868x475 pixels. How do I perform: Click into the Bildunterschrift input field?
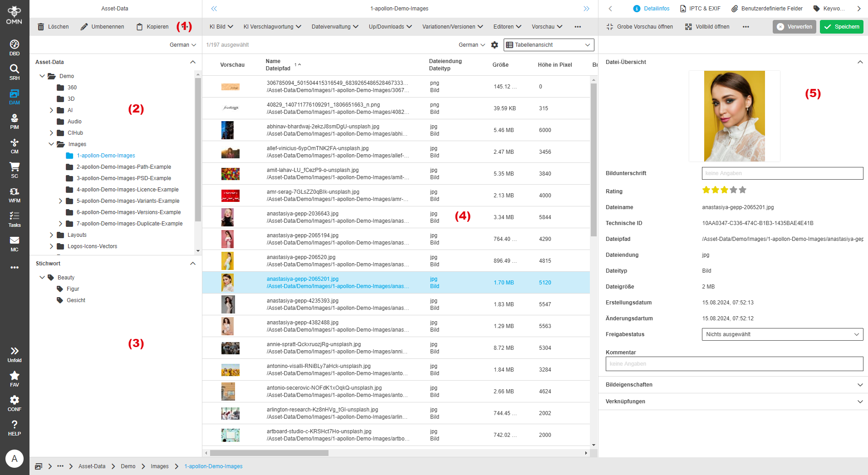click(x=782, y=173)
